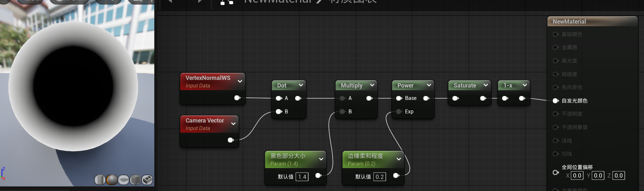Switch preview mesh to cube shape
This screenshot has width=644, height=191.
[135, 180]
